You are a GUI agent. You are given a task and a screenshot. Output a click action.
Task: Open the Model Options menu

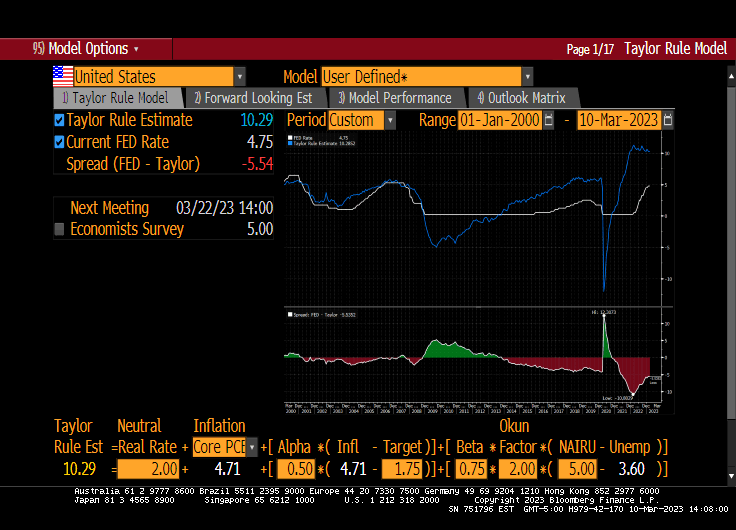pos(86,48)
